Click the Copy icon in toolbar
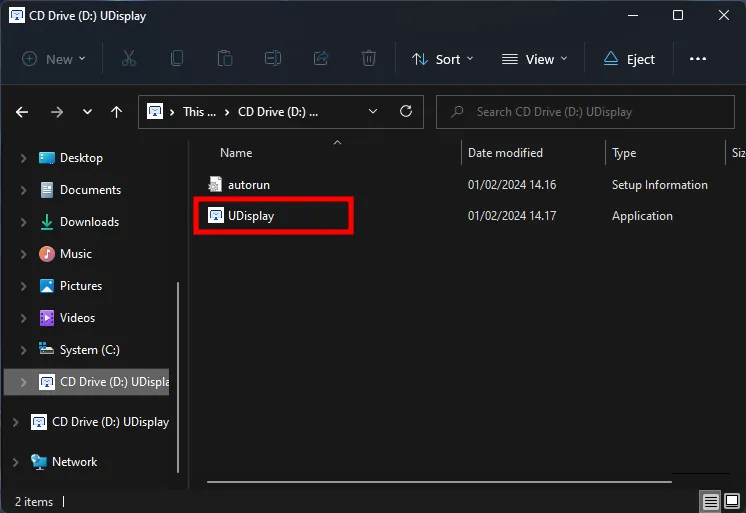 [x=177, y=59]
